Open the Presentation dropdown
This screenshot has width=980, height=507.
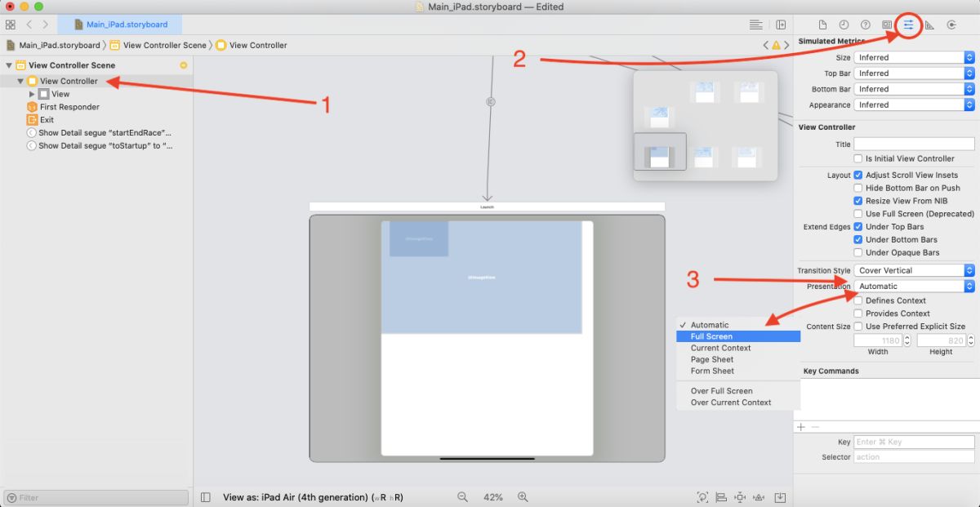[914, 287]
